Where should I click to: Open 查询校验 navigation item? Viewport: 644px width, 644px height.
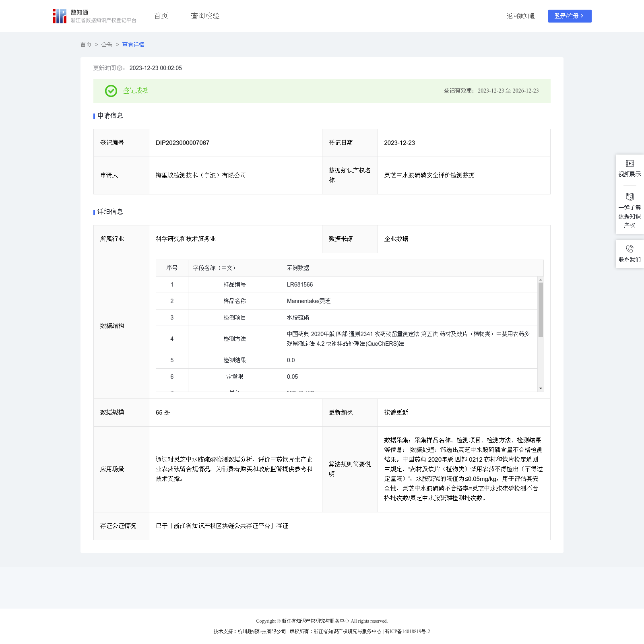[x=205, y=16]
